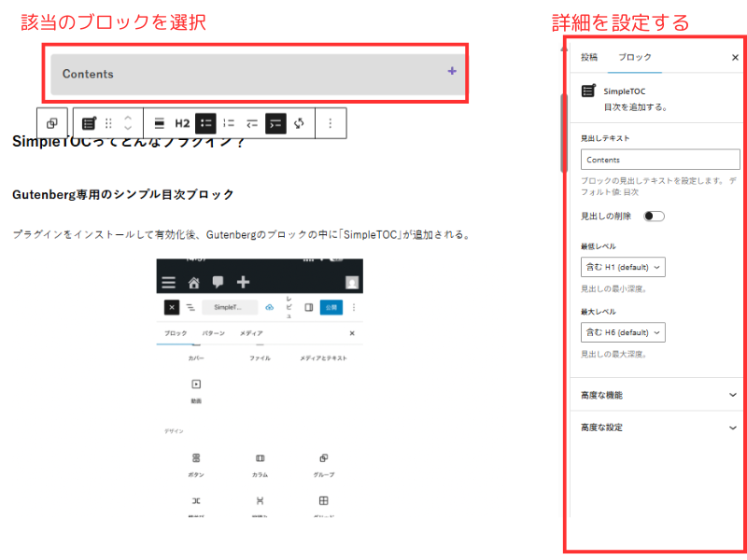This screenshot has height=560, width=747.
Task: Switch to the ブロック tab in sidebar
Action: tap(635, 57)
